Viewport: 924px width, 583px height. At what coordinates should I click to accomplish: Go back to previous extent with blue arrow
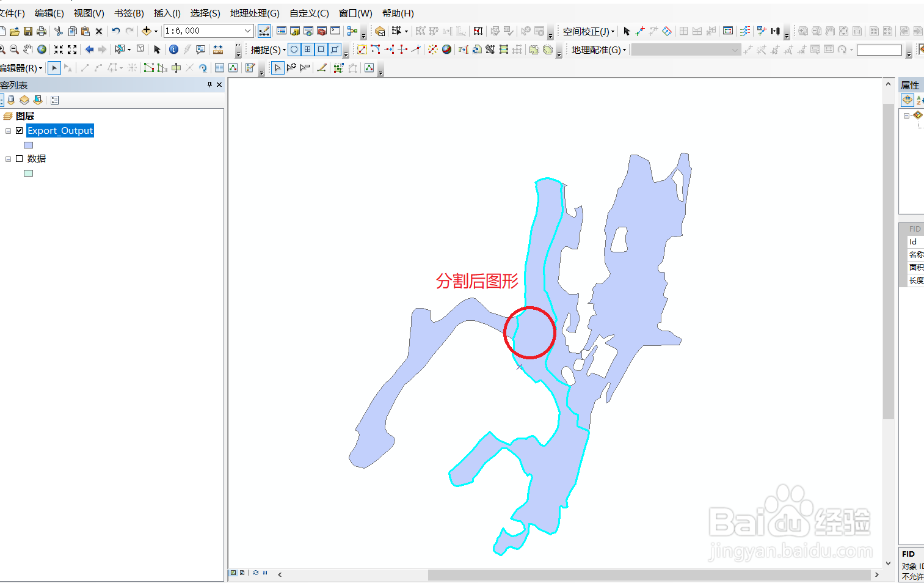pos(89,50)
